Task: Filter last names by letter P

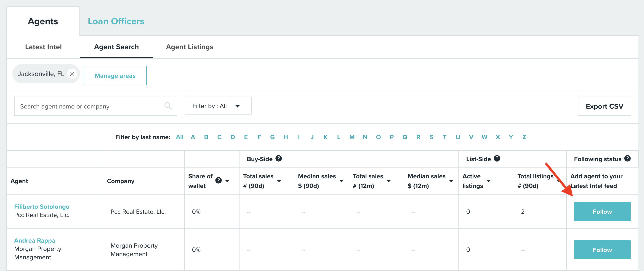Action: [391, 137]
